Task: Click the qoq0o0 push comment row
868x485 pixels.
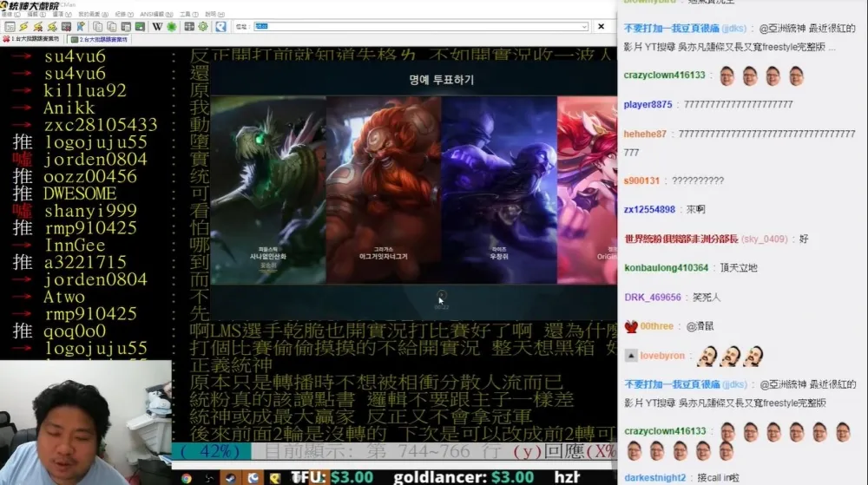Action: [308, 331]
